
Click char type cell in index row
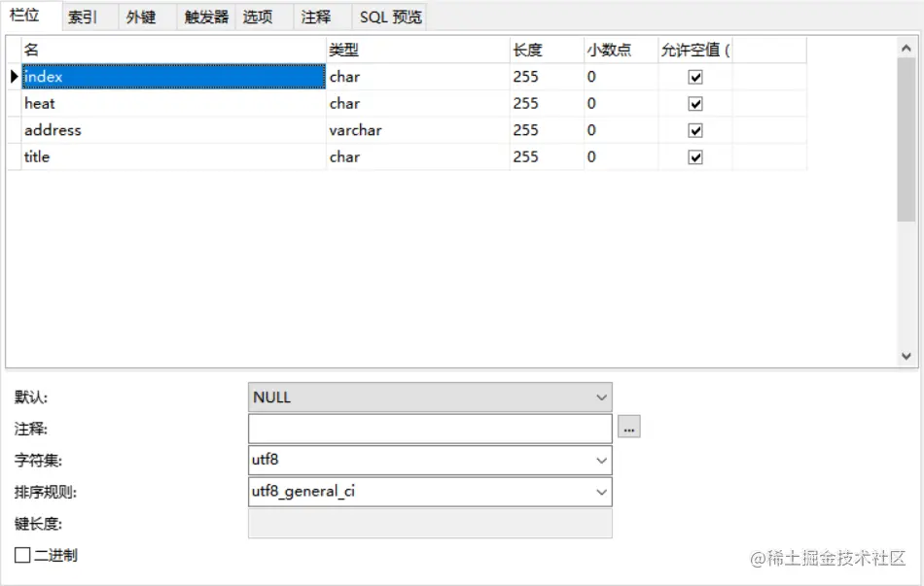pyautogui.click(x=418, y=77)
